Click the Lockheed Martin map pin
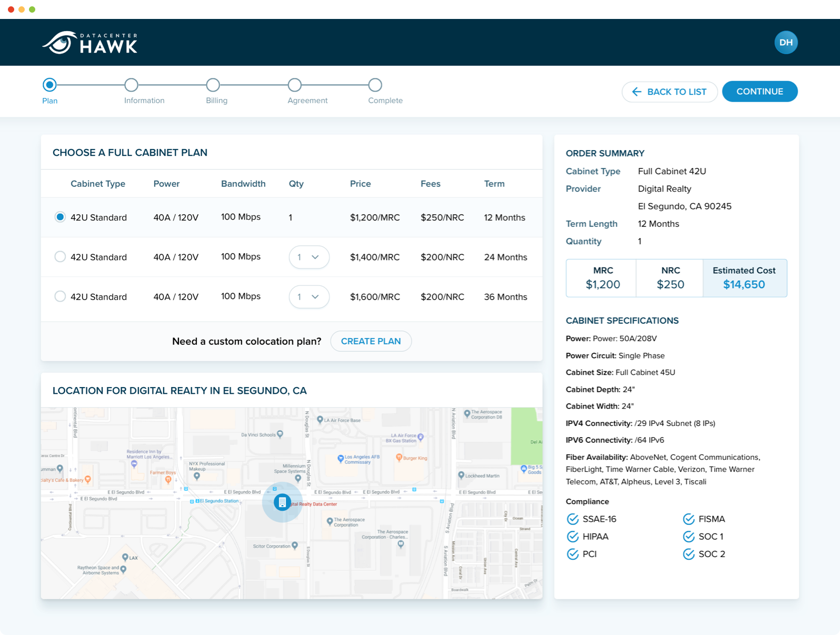840x635 pixels. coord(461,475)
